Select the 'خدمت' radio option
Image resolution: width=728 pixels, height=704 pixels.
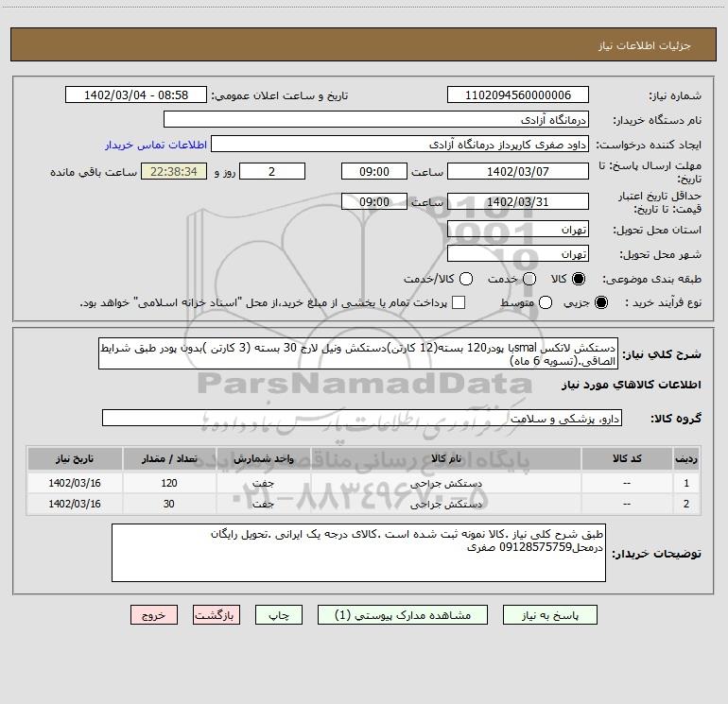click(529, 280)
